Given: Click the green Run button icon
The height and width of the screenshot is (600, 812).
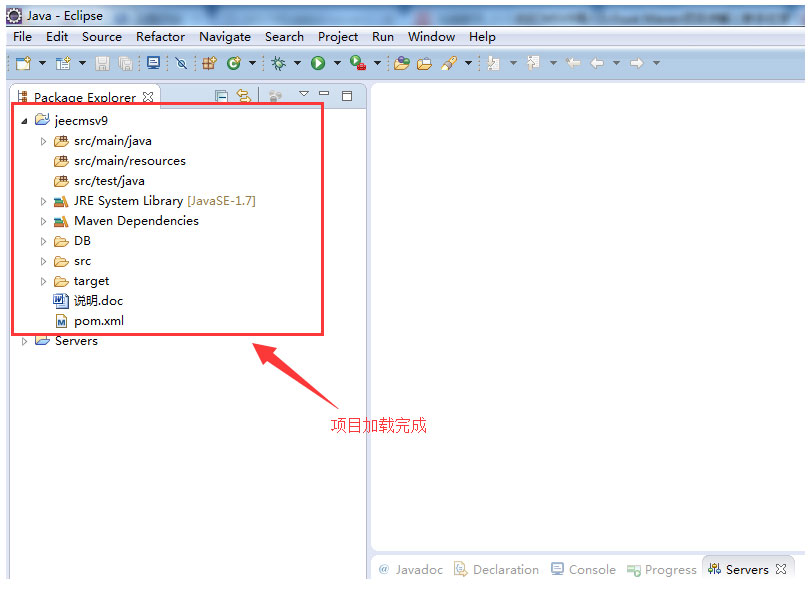Looking at the screenshot, I should pos(318,63).
